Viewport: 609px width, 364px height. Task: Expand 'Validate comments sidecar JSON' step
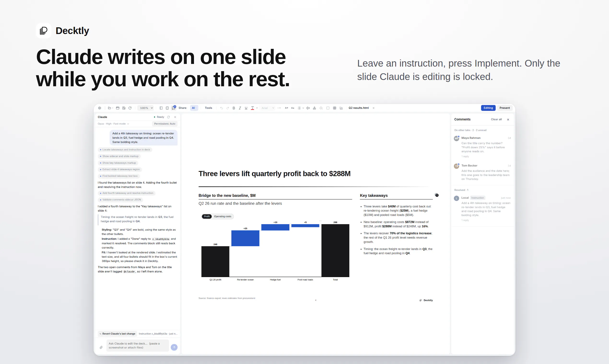pos(121,200)
